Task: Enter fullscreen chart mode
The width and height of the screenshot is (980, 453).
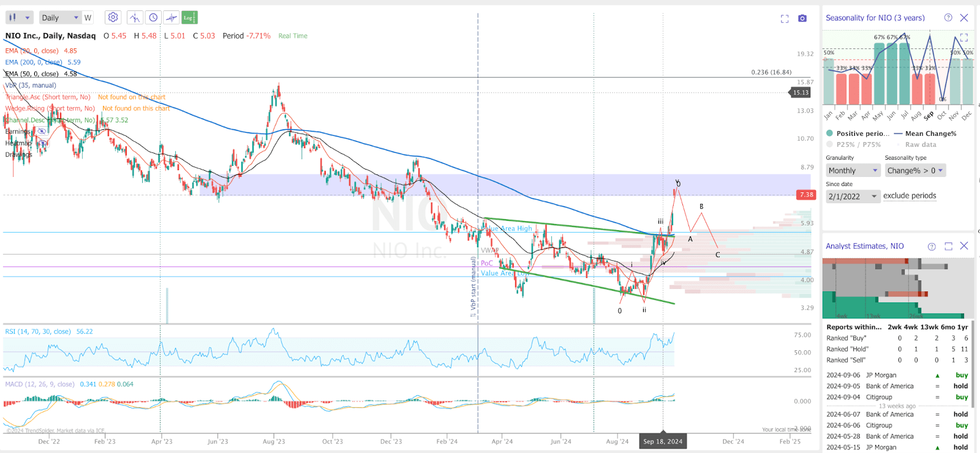Action: click(785, 19)
